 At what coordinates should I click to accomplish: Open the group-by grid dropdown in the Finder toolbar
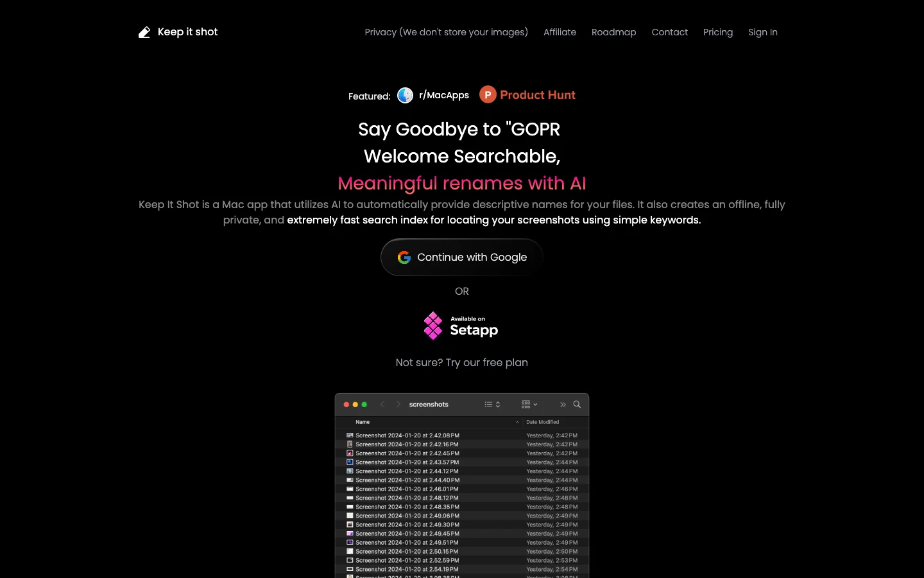click(x=529, y=405)
